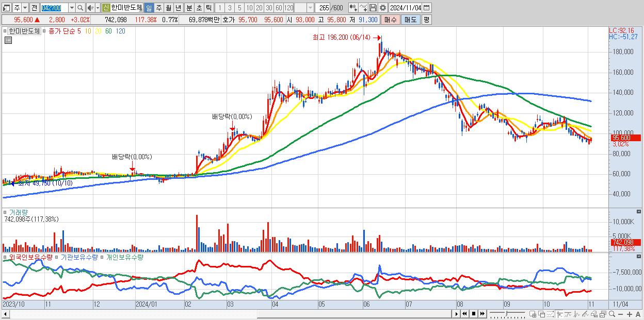
Task: Choose the 60 interval button
Action: click(279, 8)
